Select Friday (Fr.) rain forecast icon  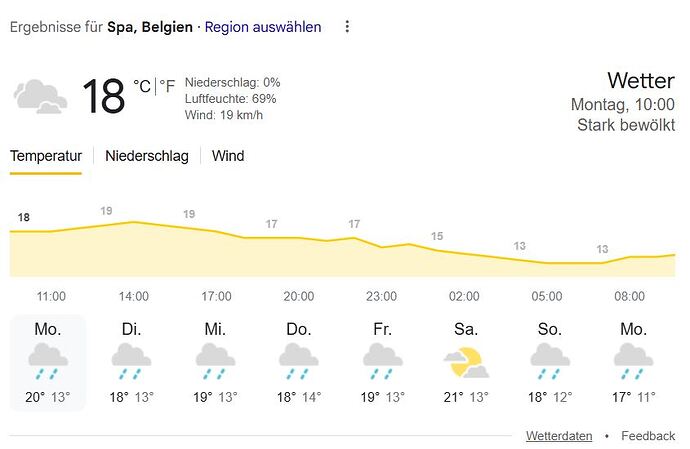click(382, 361)
